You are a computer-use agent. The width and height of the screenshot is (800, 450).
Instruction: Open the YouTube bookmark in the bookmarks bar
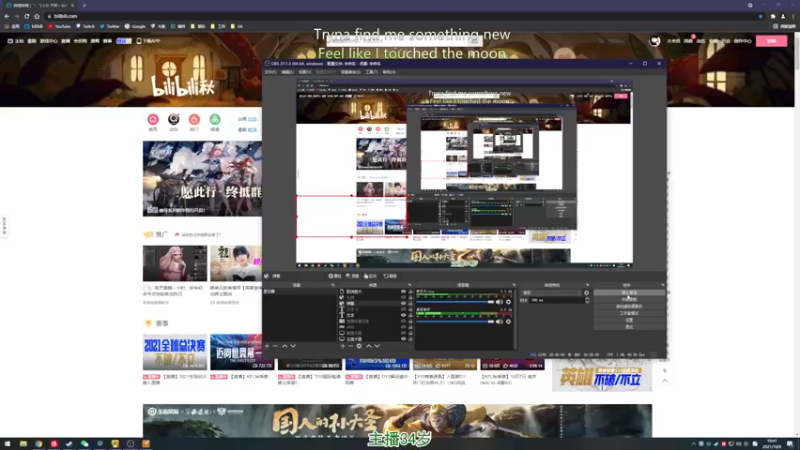tap(60, 26)
